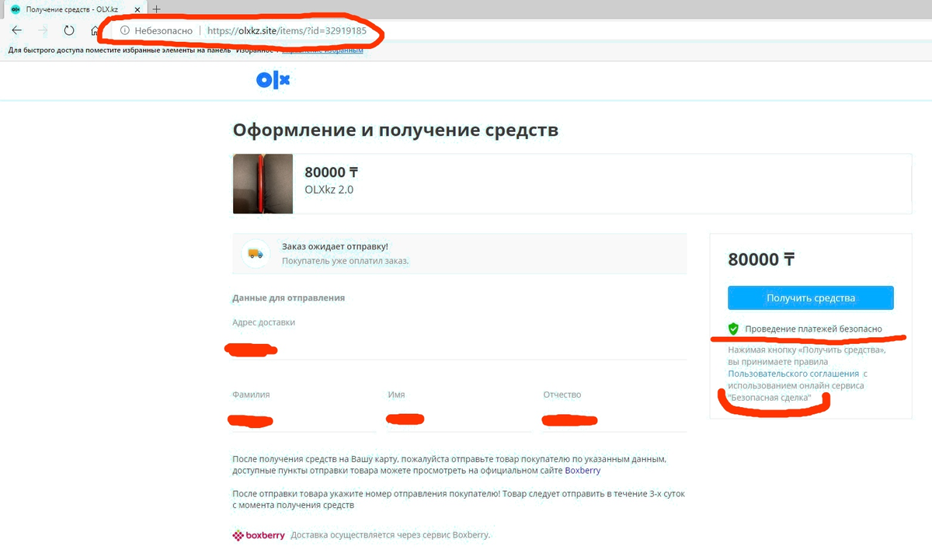Click the favorites bar import link
This screenshot has height=560, width=932.
[322, 50]
